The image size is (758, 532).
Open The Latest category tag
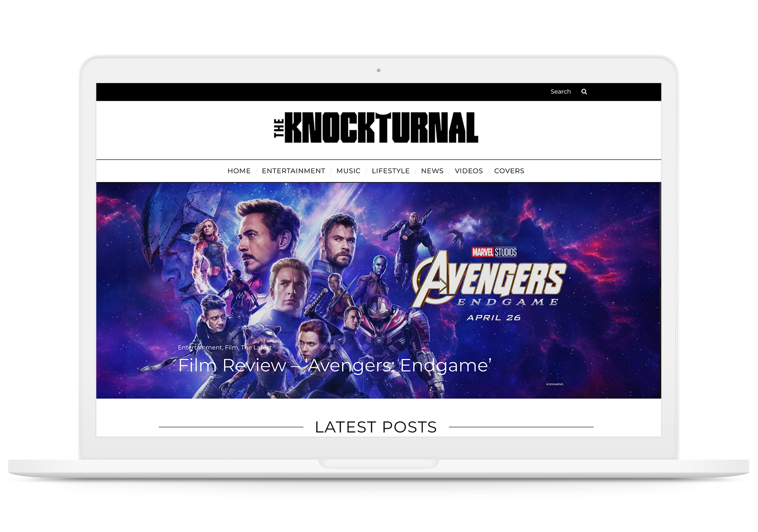coord(256,347)
